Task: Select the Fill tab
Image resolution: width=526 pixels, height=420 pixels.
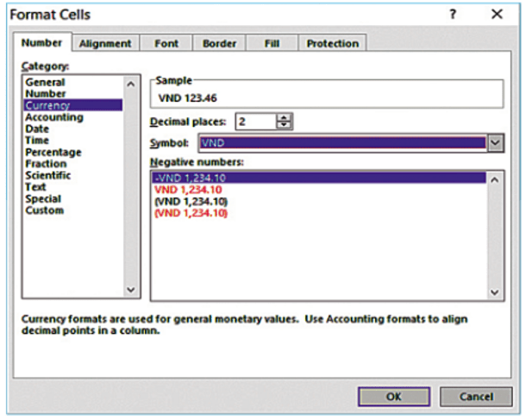Action: (271, 43)
